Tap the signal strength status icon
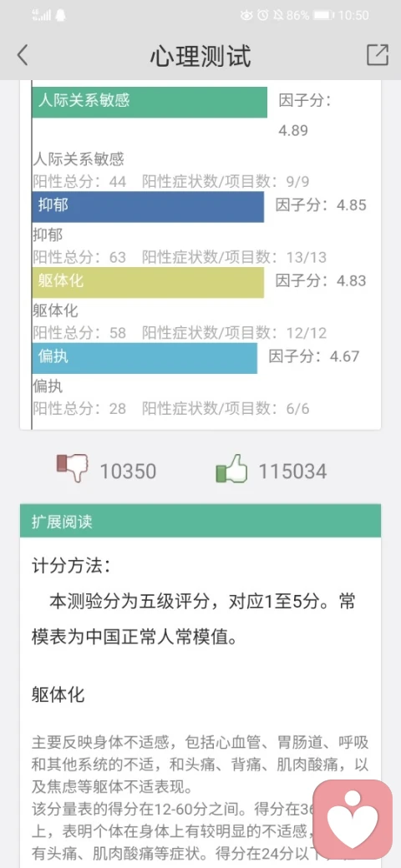Screen dimensions: 401x868 [42, 16]
